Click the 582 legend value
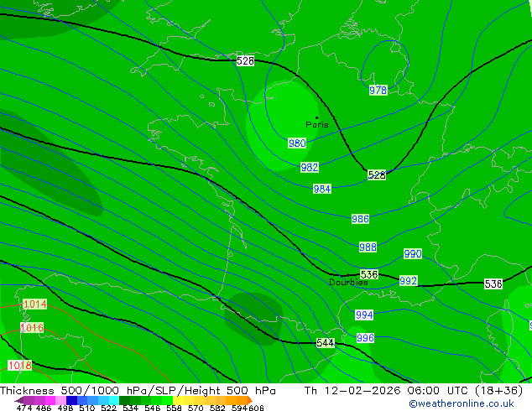This screenshot has width=532, height=411. [217, 408]
